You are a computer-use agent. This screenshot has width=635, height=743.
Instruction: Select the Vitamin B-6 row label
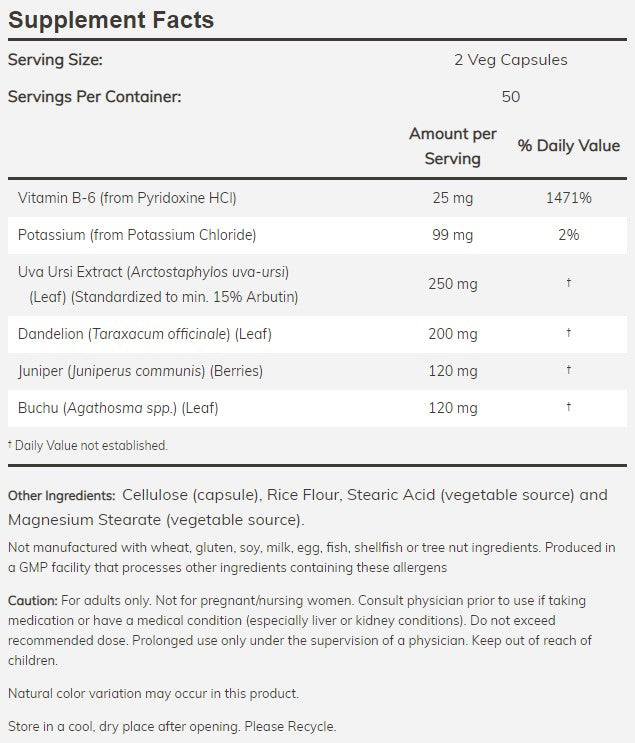click(127, 198)
